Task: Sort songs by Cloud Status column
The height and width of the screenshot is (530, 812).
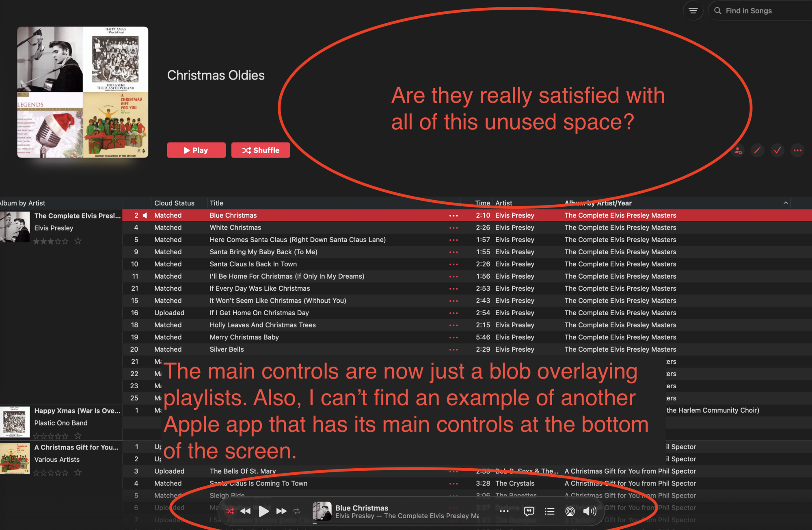Action: click(x=174, y=203)
